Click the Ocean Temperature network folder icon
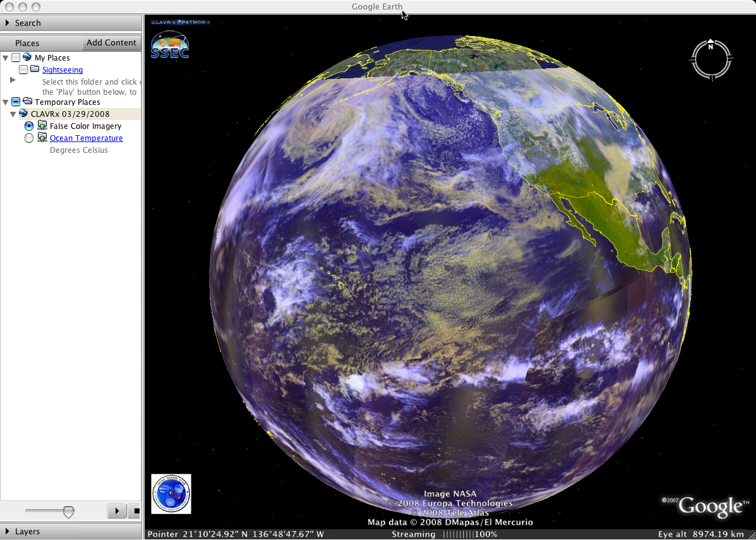The image size is (756, 540). click(x=42, y=138)
